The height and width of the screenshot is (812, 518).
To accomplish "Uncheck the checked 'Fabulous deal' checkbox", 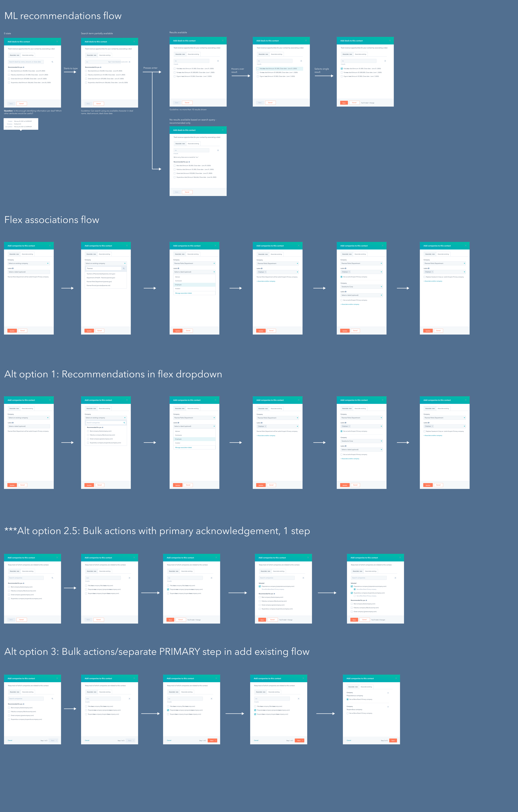I will [342, 69].
